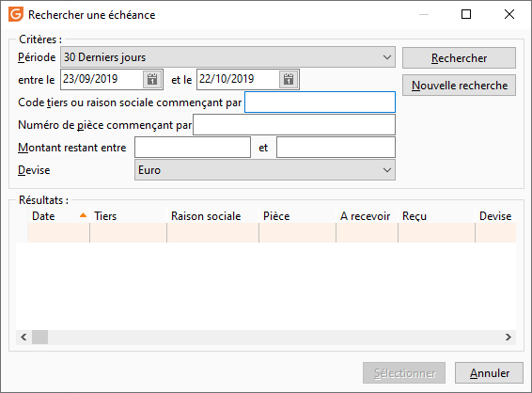Image resolution: width=532 pixels, height=393 pixels.
Task: Click the orange G application logo
Action: point(16,15)
